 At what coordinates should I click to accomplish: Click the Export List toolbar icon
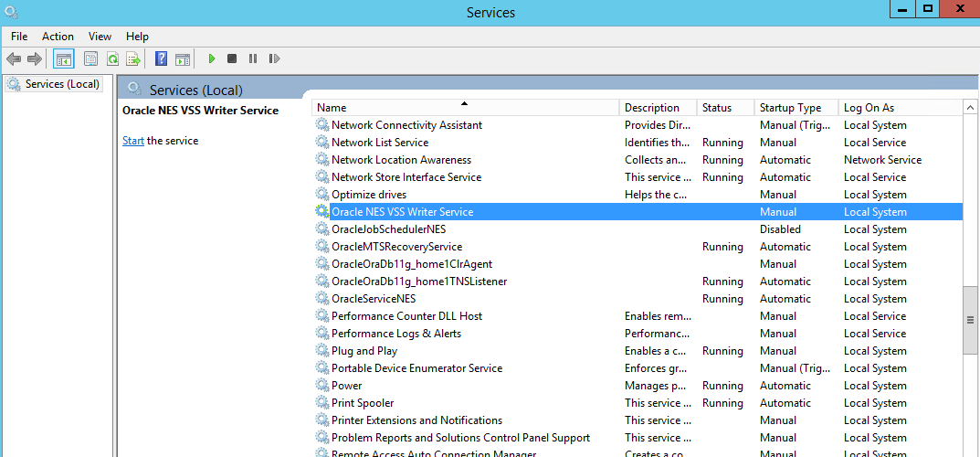tap(133, 58)
